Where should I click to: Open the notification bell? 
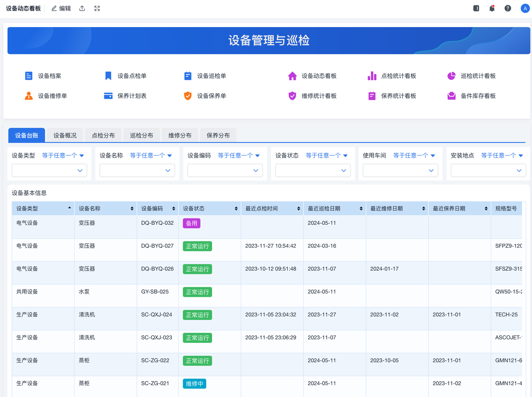492,8
